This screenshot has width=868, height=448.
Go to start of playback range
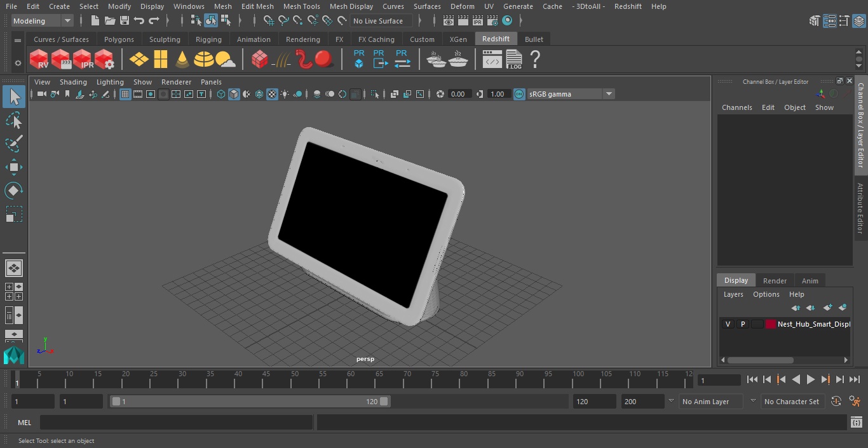[x=752, y=379]
